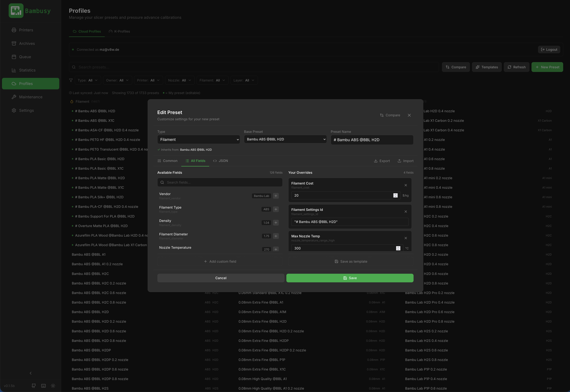Cancel the preset edit
570x392 pixels.
[x=221, y=278]
